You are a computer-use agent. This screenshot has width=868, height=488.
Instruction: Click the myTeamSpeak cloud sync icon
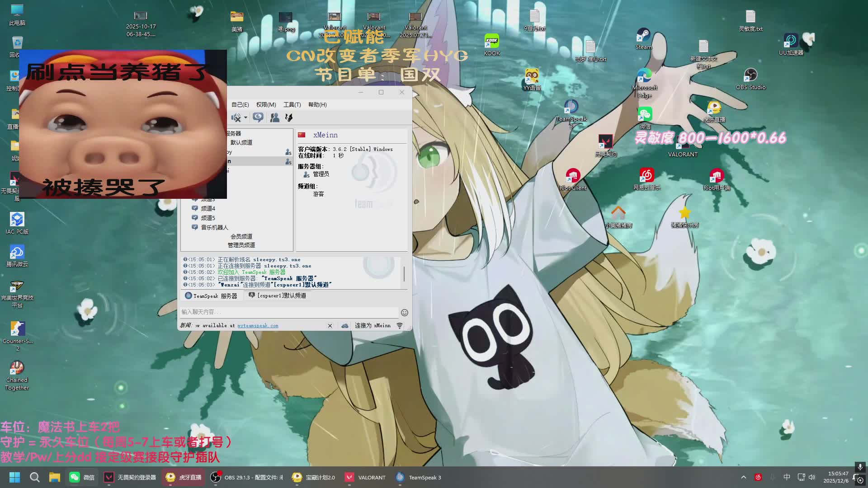click(x=345, y=326)
